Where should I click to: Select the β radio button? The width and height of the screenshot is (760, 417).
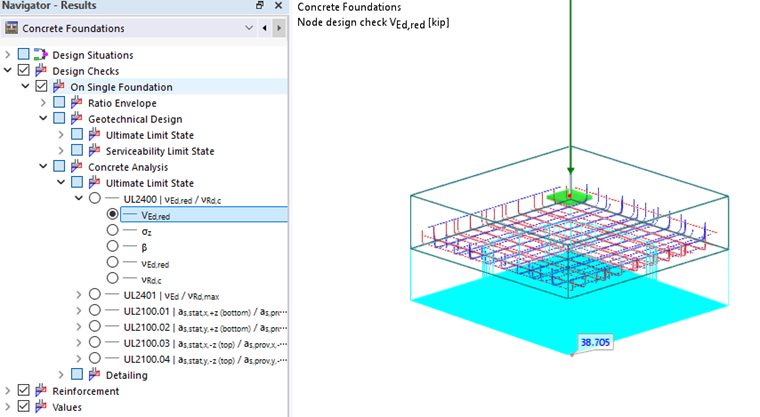(112, 246)
